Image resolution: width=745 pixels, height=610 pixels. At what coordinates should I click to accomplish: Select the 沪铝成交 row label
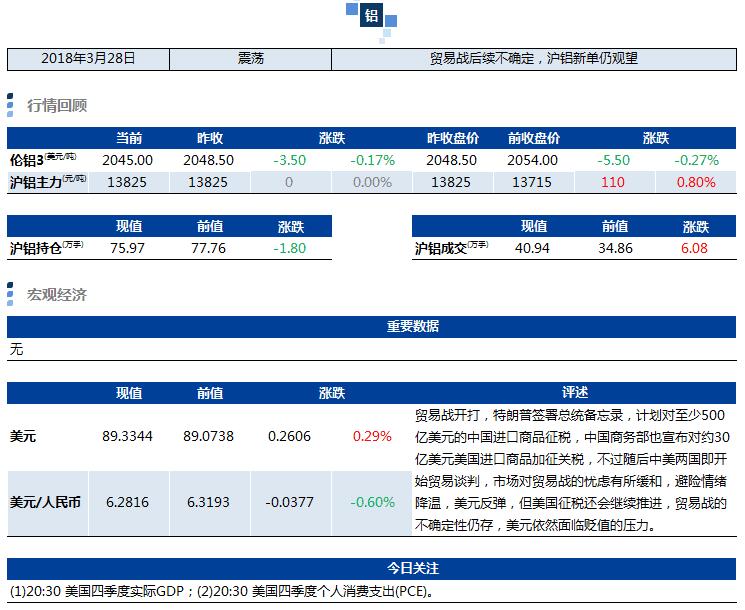pos(451,248)
